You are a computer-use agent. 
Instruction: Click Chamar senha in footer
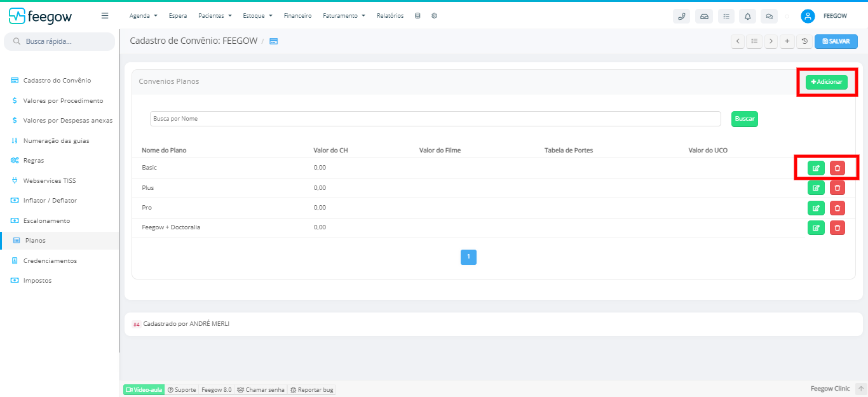click(261, 390)
